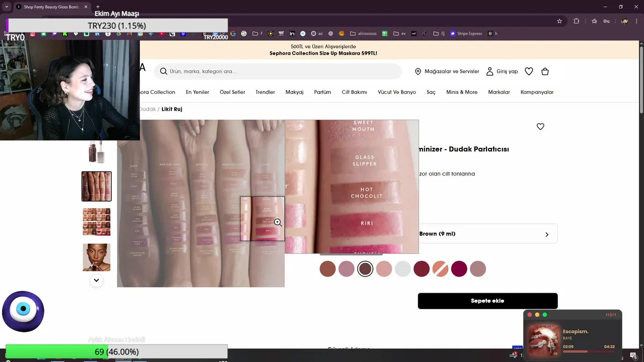Click the Giriş yap link text
644x362 pixels.
(507, 71)
